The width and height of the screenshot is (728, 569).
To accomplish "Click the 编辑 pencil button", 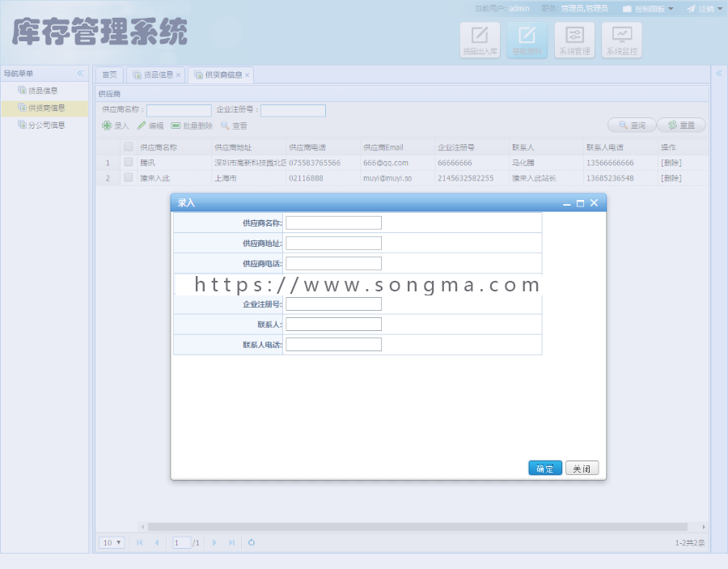I will tap(150, 125).
